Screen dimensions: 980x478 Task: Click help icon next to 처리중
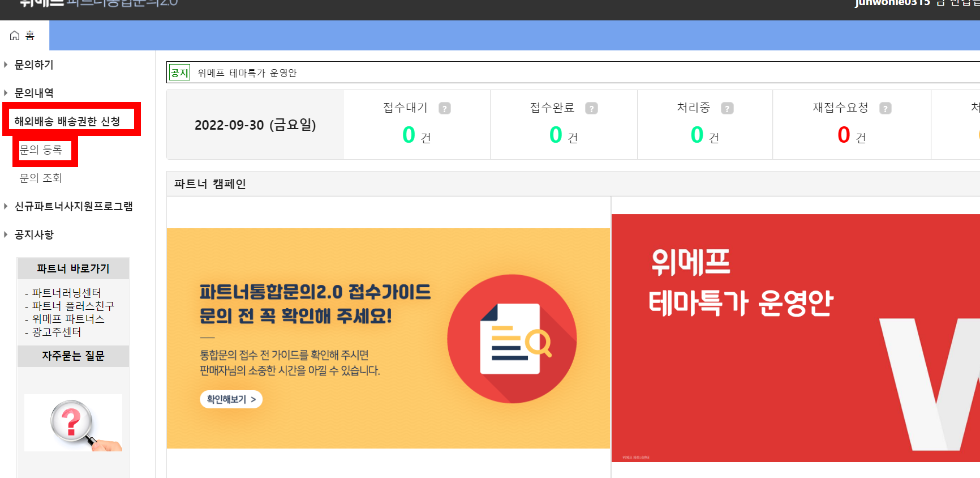tap(727, 108)
